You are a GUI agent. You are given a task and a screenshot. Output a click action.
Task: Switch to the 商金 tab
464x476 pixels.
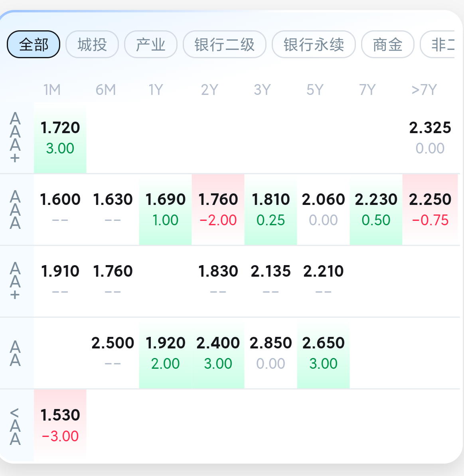[387, 44]
